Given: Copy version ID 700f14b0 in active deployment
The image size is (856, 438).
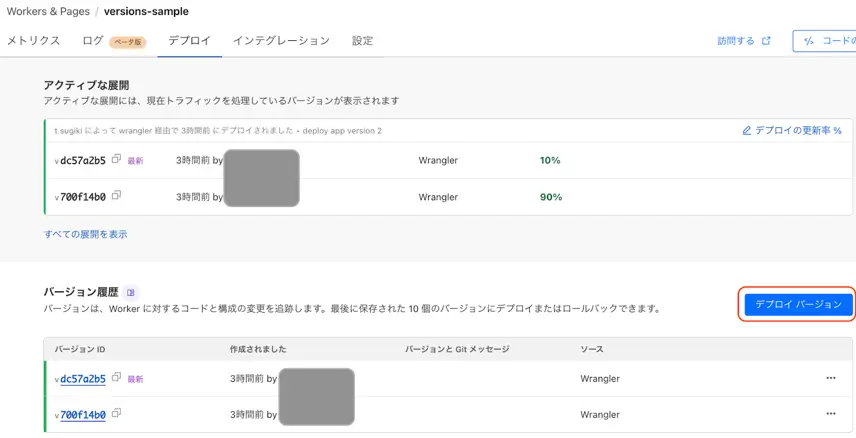Looking at the screenshot, I should [x=116, y=195].
